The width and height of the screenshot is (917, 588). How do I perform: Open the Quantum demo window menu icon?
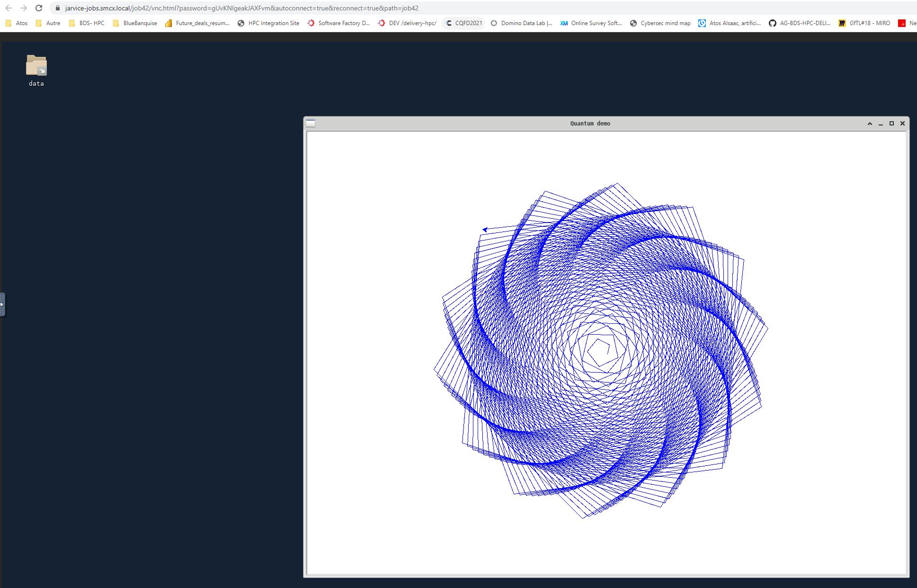pyautogui.click(x=311, y=123)
